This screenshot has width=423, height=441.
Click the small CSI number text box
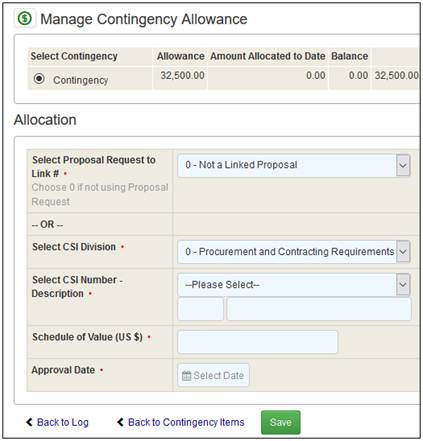pyautogui.click(x=201, y=309)
